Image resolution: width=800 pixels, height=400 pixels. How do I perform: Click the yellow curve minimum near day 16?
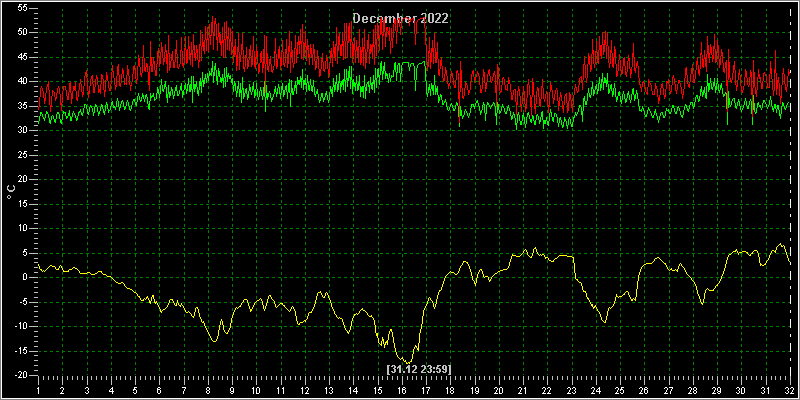[408, 362]
